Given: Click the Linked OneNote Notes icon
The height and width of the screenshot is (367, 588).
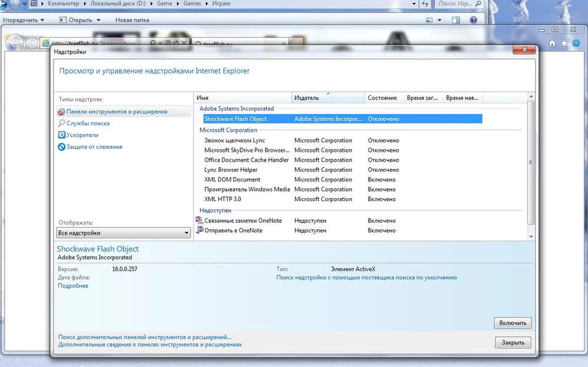Looking at the screenshot, I should pyautogui.click(x=199, y=221).
